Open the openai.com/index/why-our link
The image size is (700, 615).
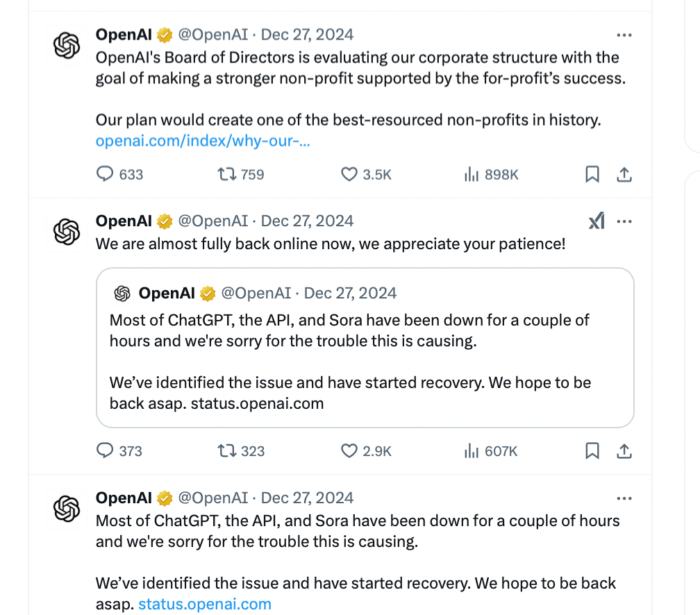[203, 141]
